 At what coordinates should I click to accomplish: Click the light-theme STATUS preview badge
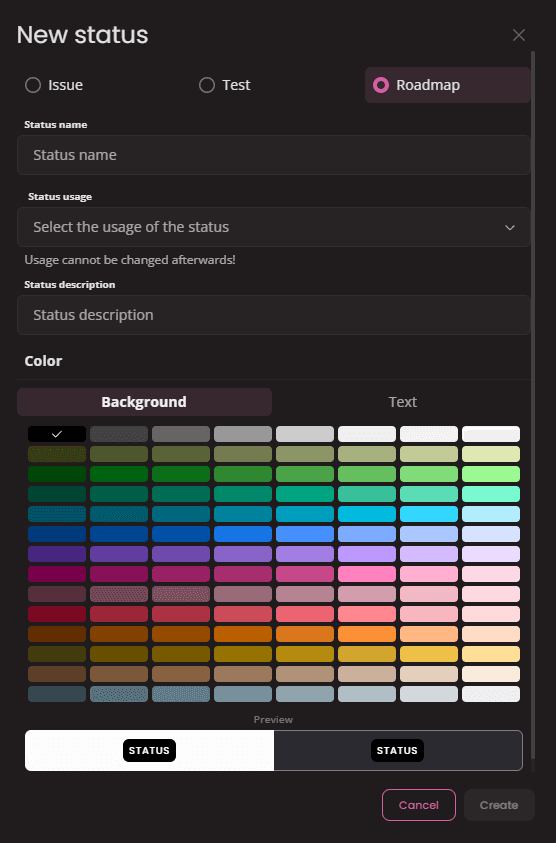pos(149,751)
